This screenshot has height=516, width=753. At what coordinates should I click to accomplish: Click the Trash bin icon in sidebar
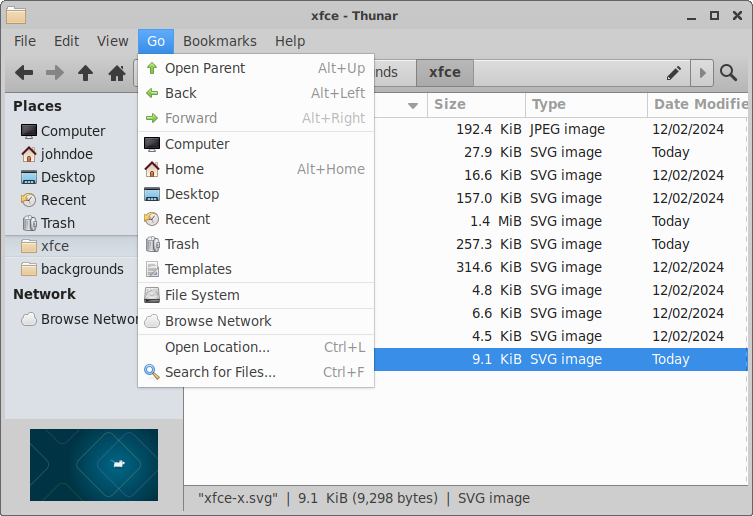[x=29, y=223]
